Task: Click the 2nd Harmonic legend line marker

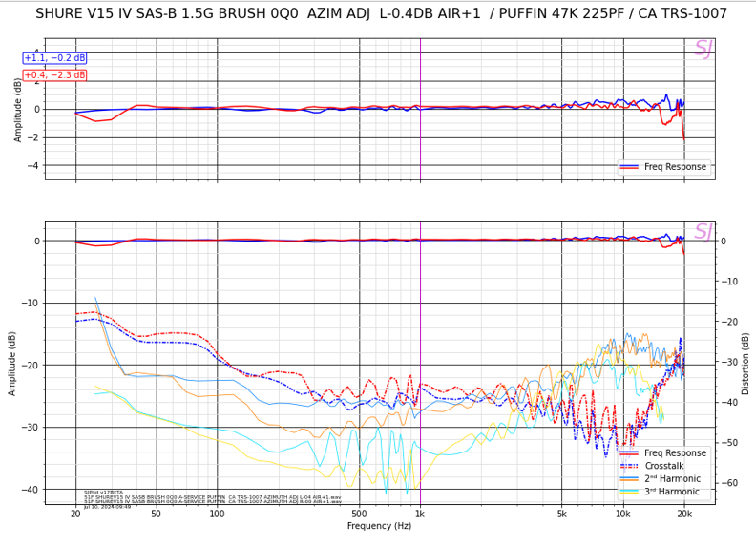Action: 630,479
